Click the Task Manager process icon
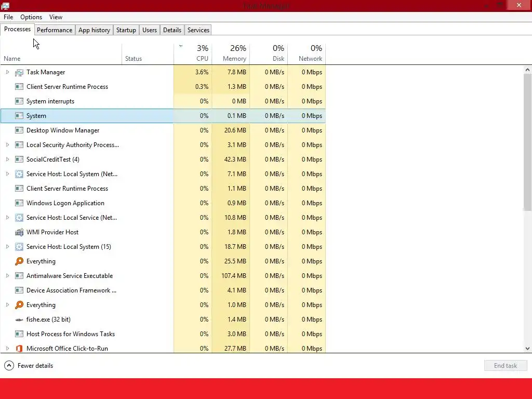532x399 pixels. coord(19,72)
